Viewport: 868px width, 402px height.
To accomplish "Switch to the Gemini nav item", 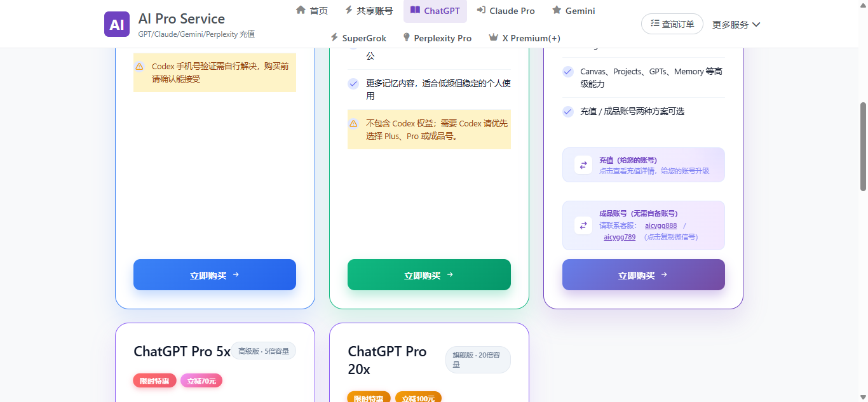I will pos(573,10).
